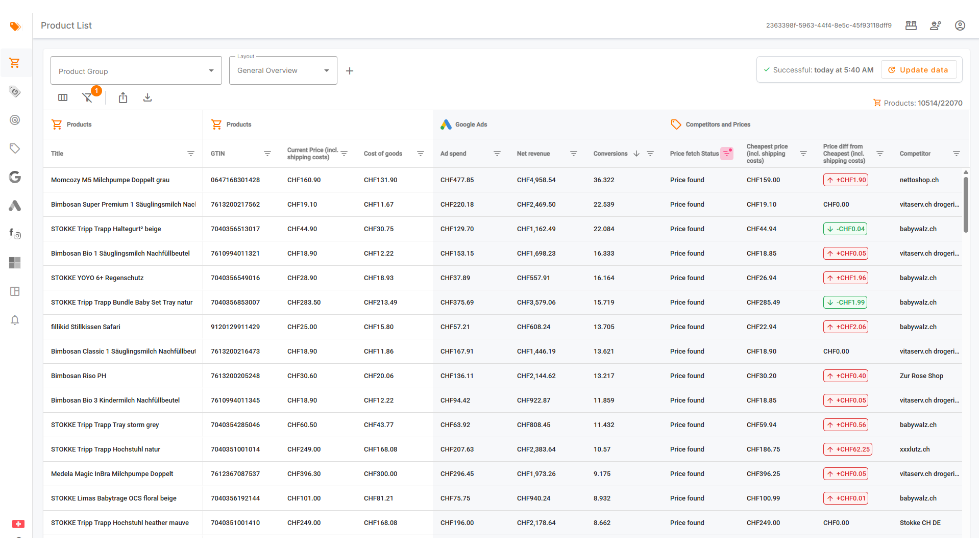
Task: Click competitor xxxlutz.ch cell
Action: 915,449
